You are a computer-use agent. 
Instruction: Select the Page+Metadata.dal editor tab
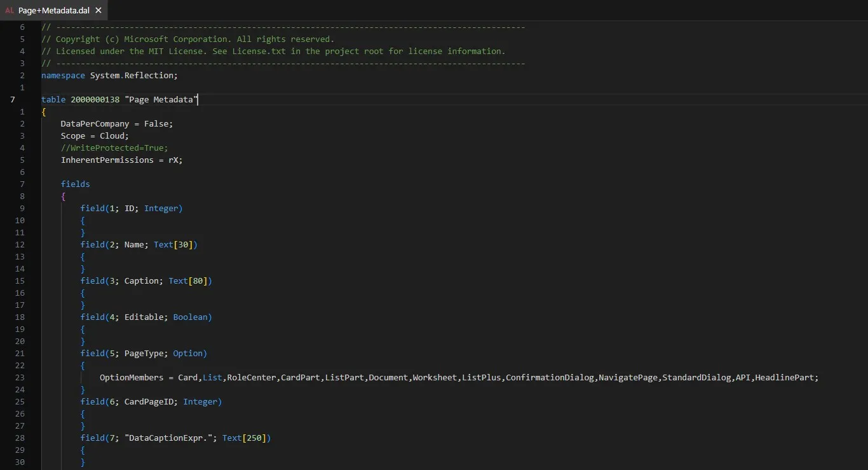click(53, 10)
